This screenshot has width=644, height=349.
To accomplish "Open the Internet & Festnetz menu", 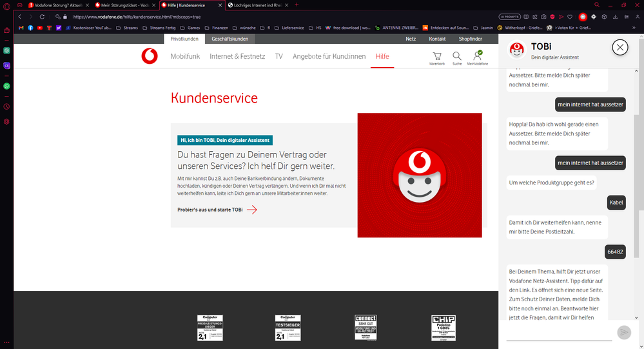I will point(237,56).
